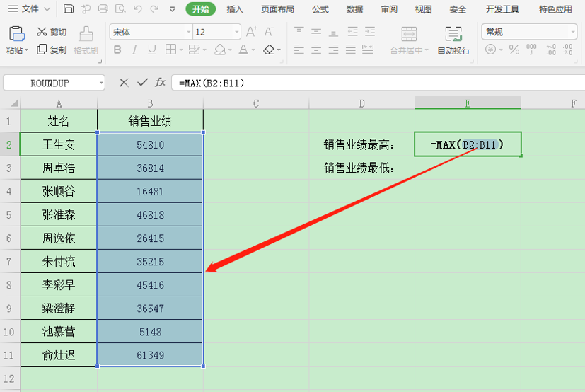
Task: Switch to the 视图 tab
Action: tap(423, 9)
